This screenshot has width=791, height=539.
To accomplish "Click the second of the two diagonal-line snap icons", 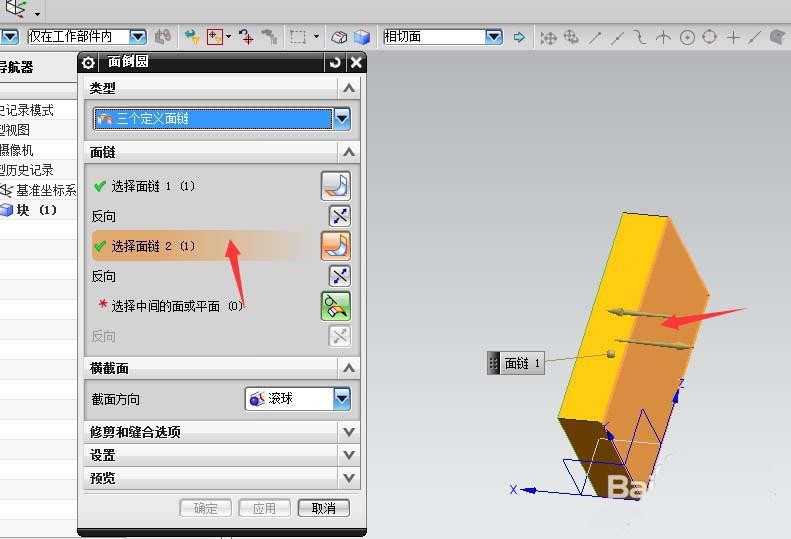I will tap(617, 37).
